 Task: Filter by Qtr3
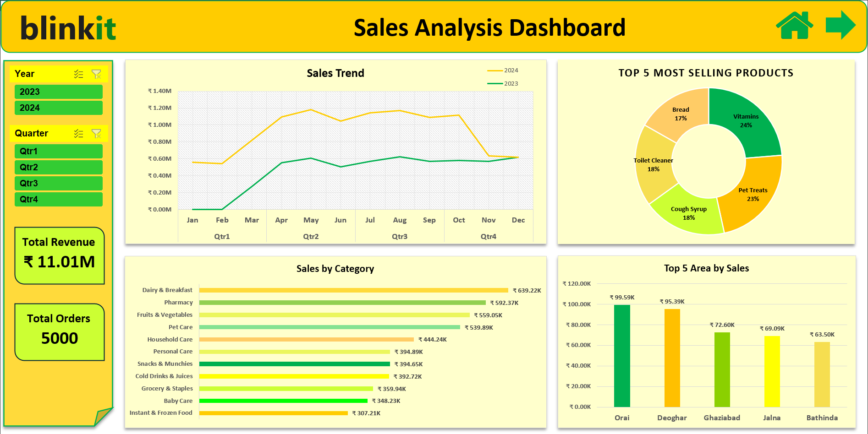click(59, 183)
